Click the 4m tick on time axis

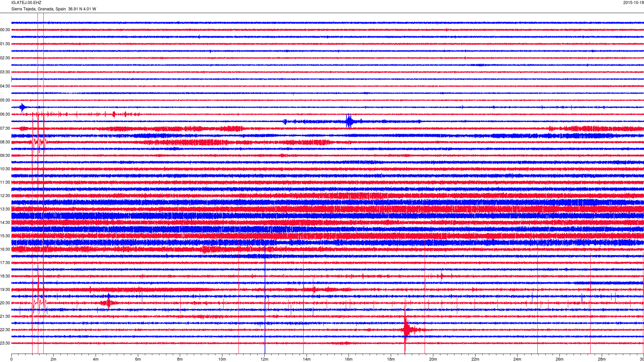click(x=96, y=359)
